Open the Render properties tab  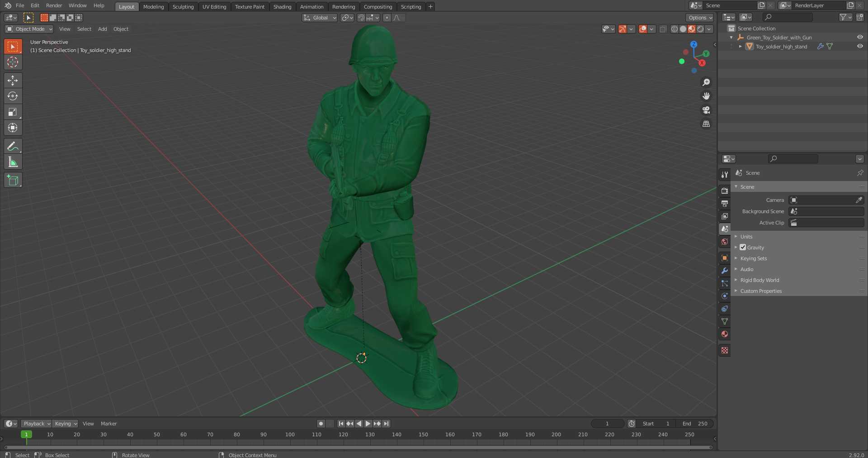(725, 191)
